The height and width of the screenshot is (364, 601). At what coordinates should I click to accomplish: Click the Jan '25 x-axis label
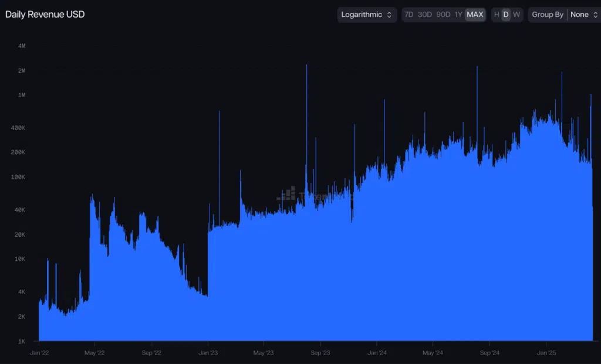coord(546,353)
